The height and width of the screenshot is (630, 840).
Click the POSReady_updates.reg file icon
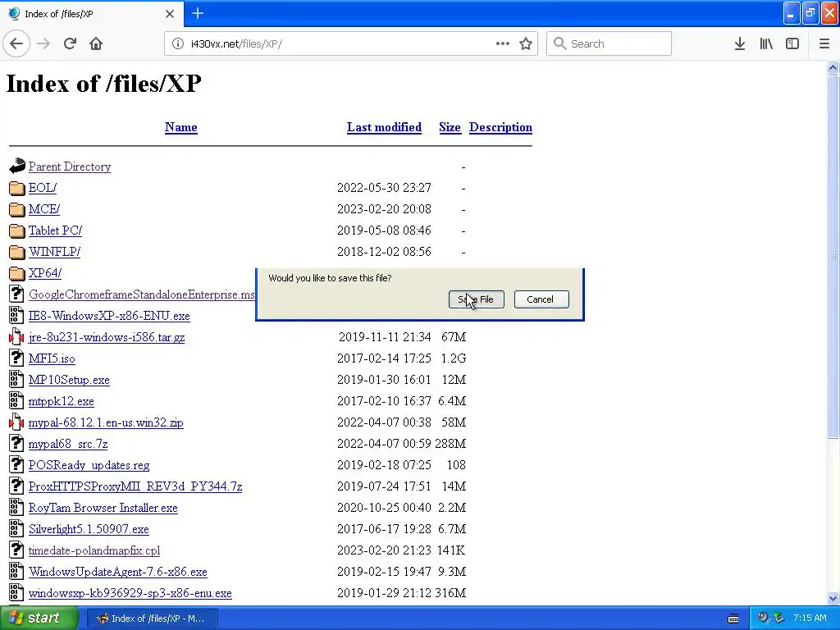tap(16, 464)
